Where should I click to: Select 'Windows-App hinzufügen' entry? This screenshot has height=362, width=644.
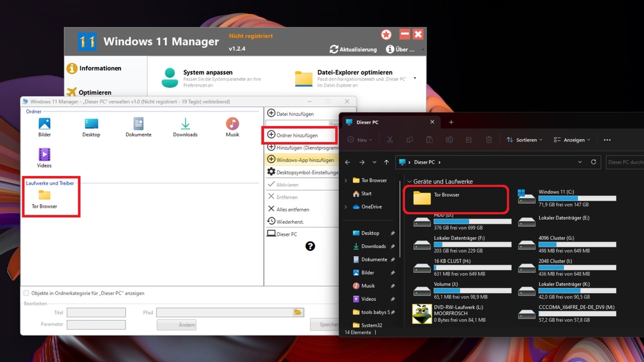tap(300, 160)
